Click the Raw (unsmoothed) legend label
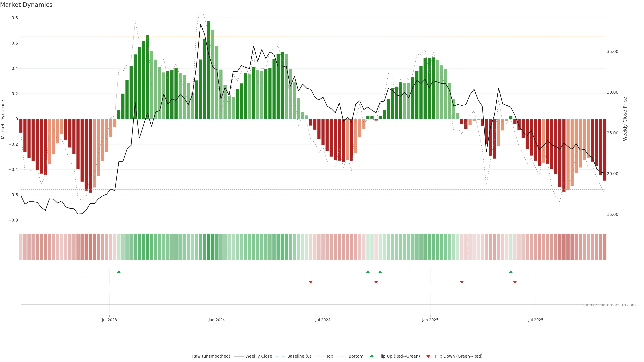The width and height of the screenshot is (644, 362). click(x=211, y=356)
